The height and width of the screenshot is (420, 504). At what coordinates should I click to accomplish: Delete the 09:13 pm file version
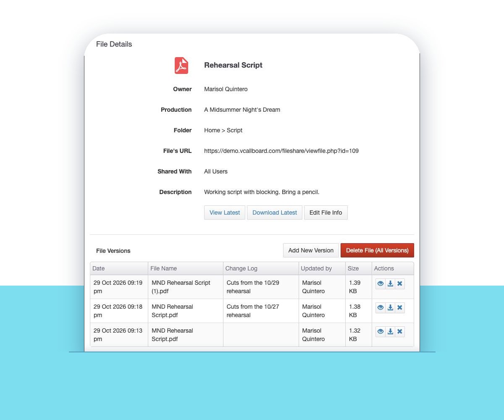tap(400, 331)
